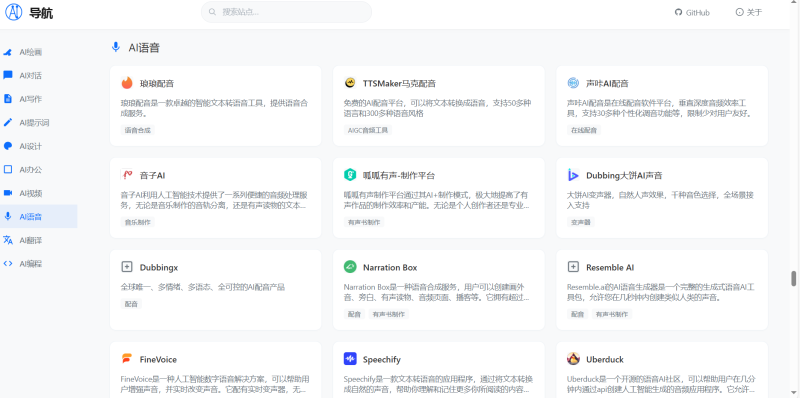Click the 关于 info icon
Screen dimensions: 800x398
739,12
